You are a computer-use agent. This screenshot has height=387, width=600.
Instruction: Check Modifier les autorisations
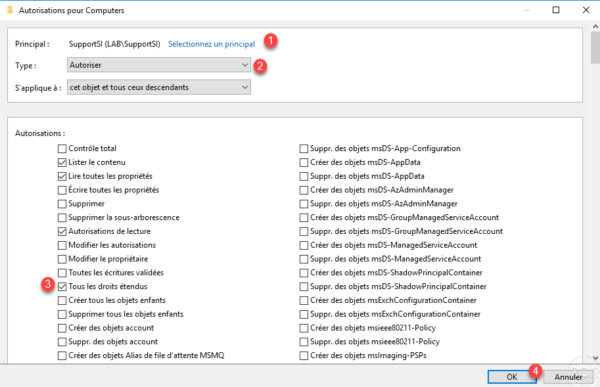coord(62,245)
